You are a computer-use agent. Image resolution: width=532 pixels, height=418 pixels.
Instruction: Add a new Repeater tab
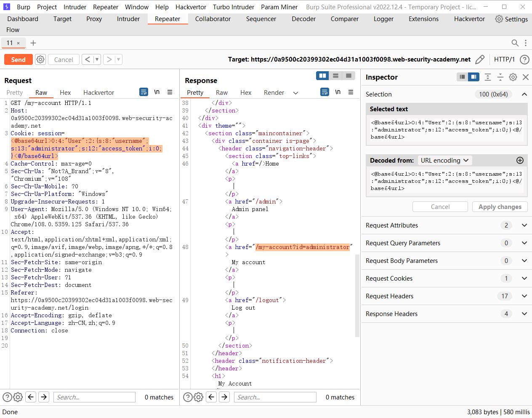(x=33, y=43)
